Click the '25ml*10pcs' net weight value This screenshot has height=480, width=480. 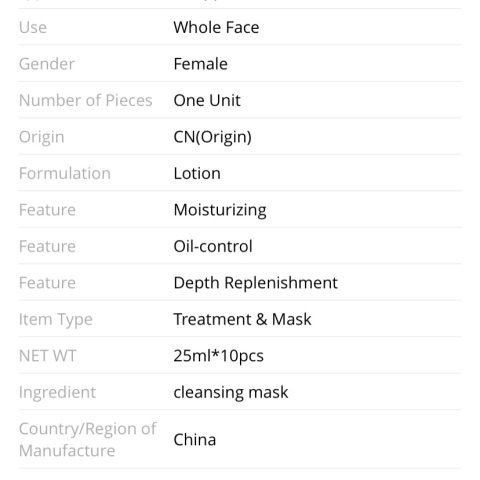point(218,356)
